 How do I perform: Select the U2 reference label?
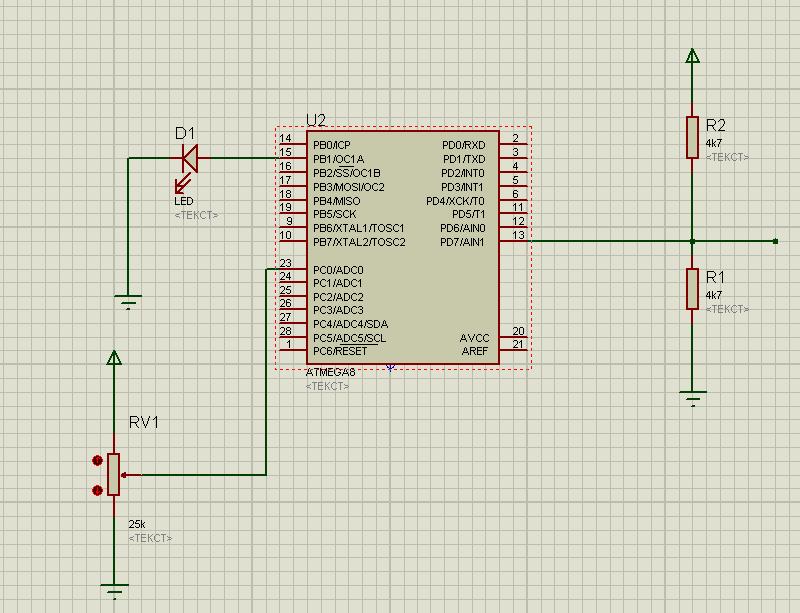(x=316, y=120)
